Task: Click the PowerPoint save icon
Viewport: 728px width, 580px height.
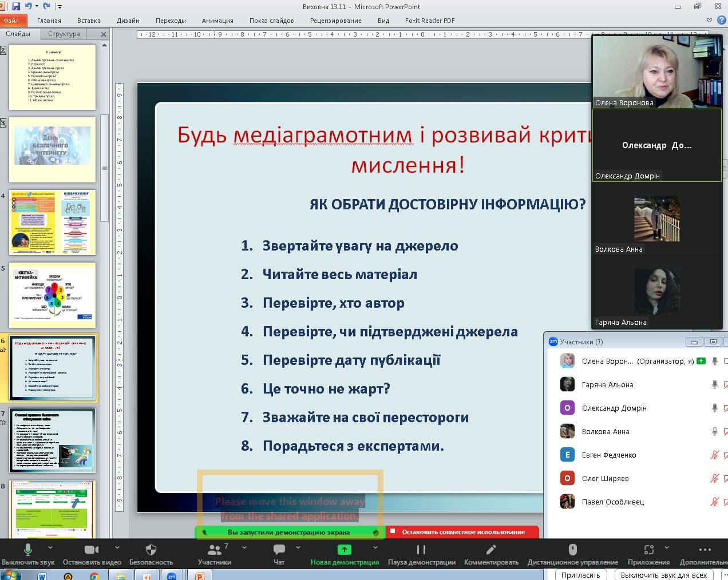Action: click(16, 6)
